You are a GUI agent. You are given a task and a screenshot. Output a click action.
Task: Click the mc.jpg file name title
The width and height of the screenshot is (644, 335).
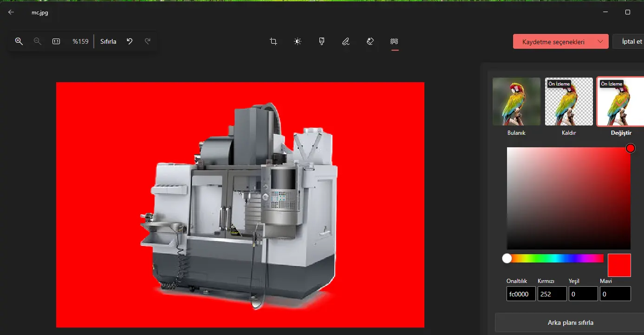tap(40, 13)
